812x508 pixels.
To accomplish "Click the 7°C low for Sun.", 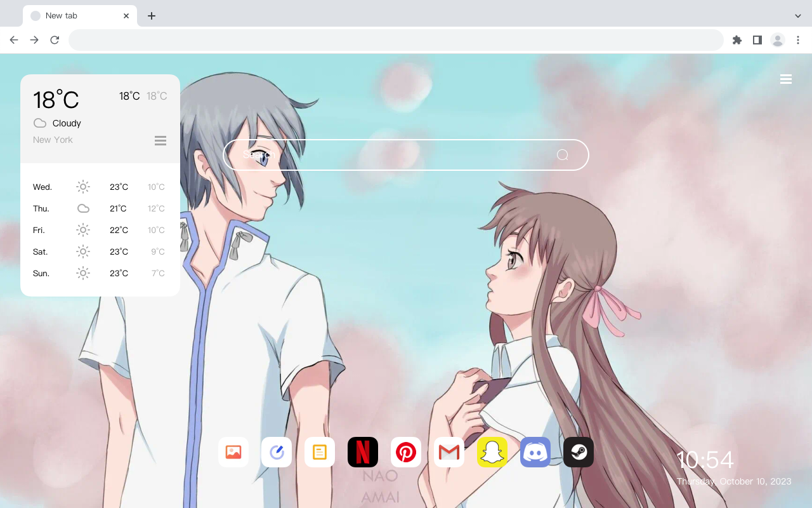I will pyautogui.click(x=158, y=273).
